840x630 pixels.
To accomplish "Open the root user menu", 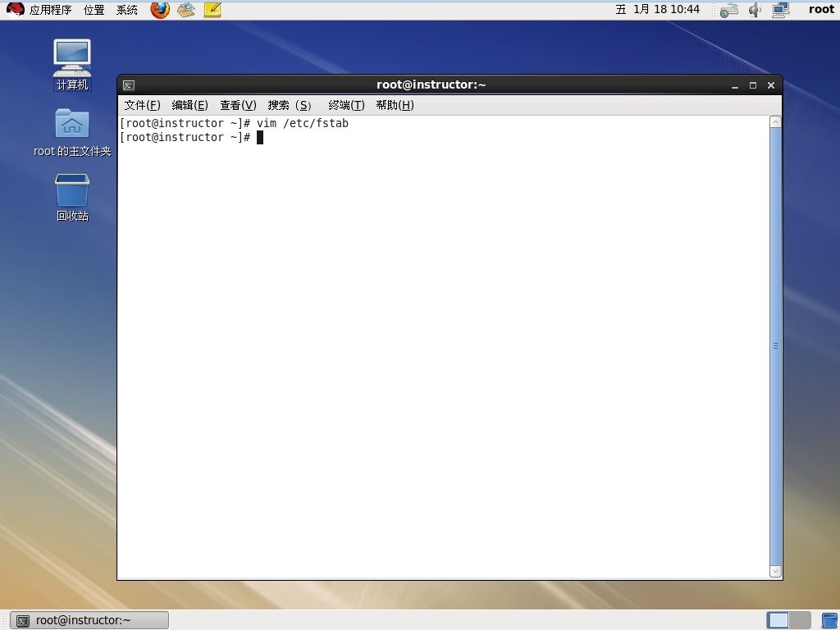I will pyautogui.click(x=821, y=9).
